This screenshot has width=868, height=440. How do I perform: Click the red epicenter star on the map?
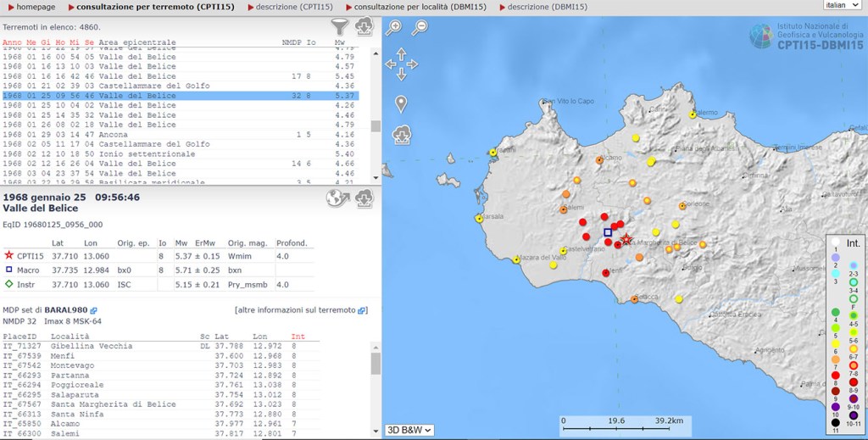tap(626, 241)
